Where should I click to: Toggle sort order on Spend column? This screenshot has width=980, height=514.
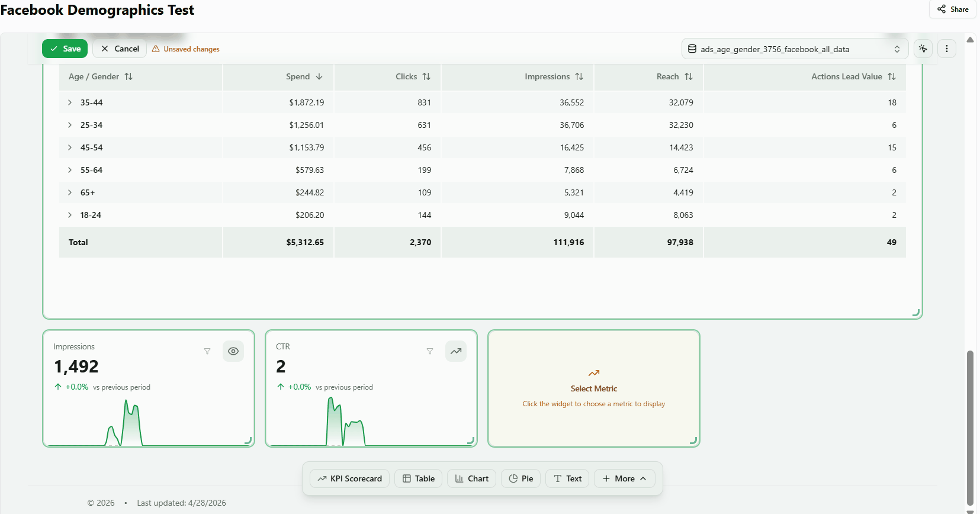tap(319, 76)
